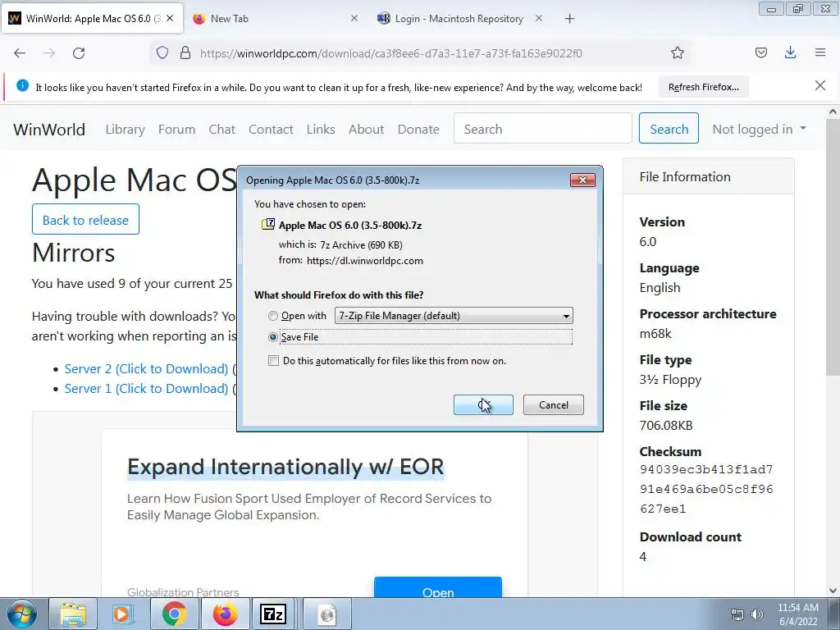The image size is (840, 630).
Task: Open the About menu item
Action: click(367, 129)
